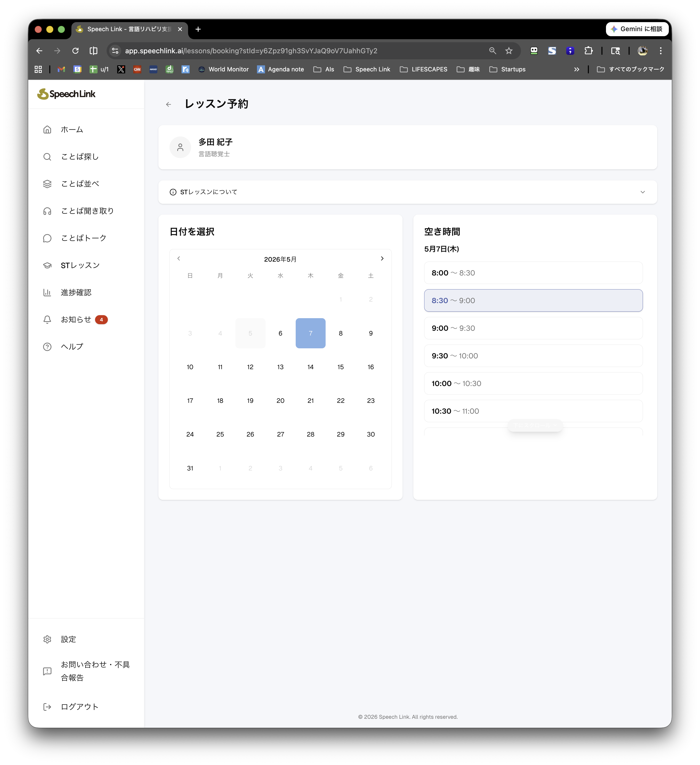The width and height of the screenshot is (700, 765).
Task: Go to the next month in calendar
Action: [382, 258]
